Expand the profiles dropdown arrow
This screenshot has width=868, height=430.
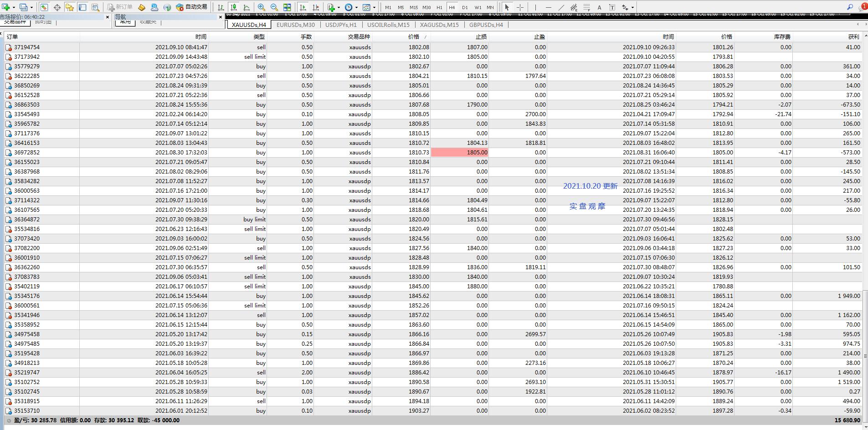[x=31, y=7]
